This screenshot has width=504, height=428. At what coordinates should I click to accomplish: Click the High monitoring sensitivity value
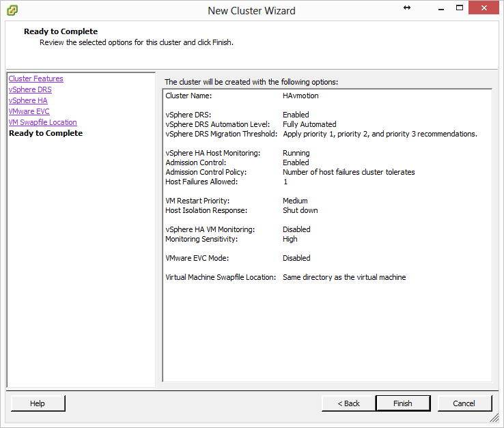290,239
